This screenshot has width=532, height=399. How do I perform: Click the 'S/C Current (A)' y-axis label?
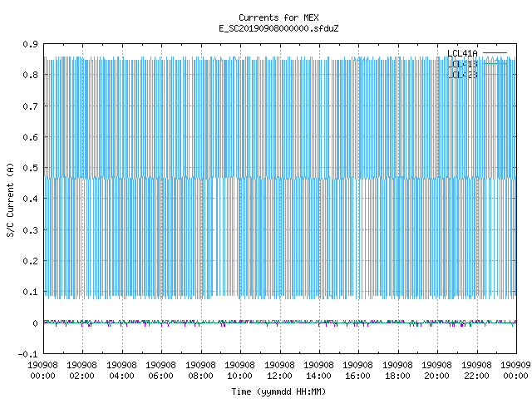(10, 200)
